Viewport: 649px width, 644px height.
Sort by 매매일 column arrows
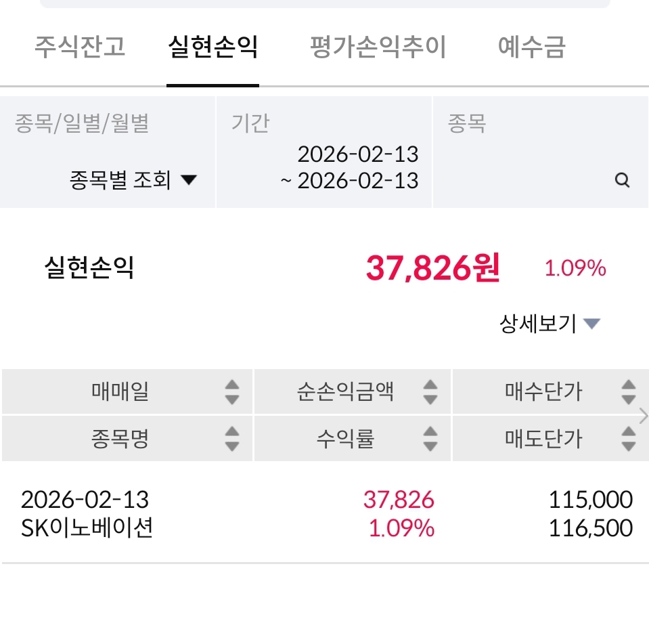click(232, 391)
